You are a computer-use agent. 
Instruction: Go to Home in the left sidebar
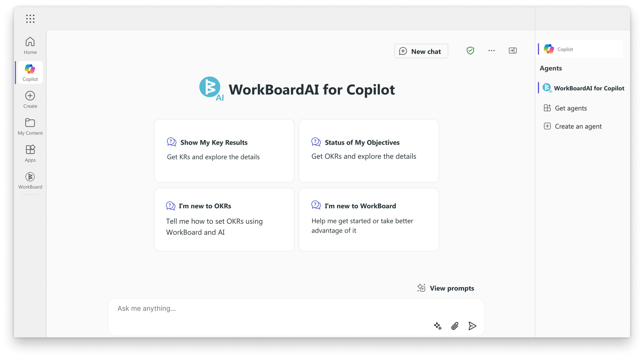click(30, 45)
